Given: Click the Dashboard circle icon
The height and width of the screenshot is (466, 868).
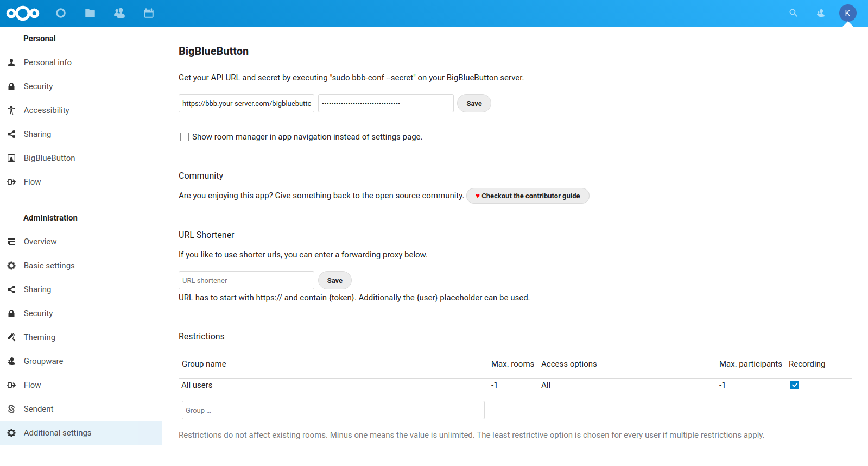Looking at the screenshot, I should pos(61,13).
